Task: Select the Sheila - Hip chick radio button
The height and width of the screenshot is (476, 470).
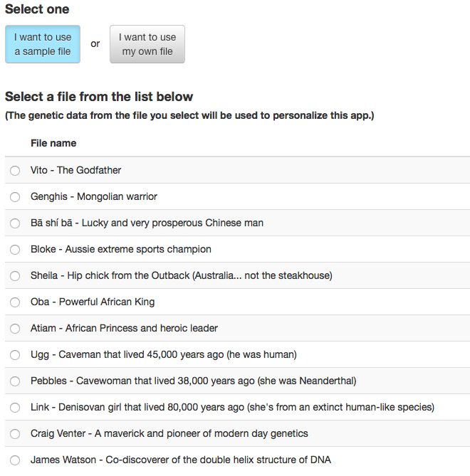Action: [x=15, y=276]
